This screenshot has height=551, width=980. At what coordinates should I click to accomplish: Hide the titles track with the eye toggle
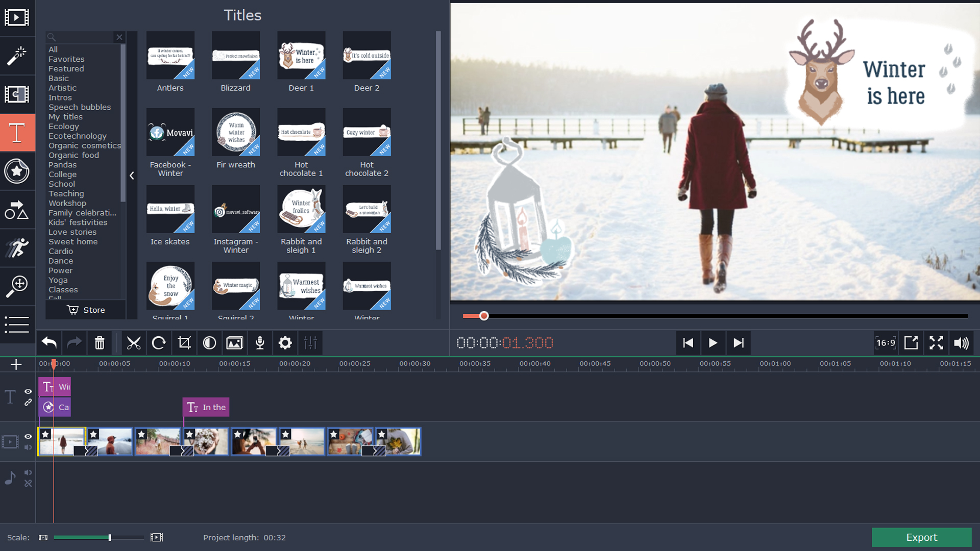tap(28, 392)
